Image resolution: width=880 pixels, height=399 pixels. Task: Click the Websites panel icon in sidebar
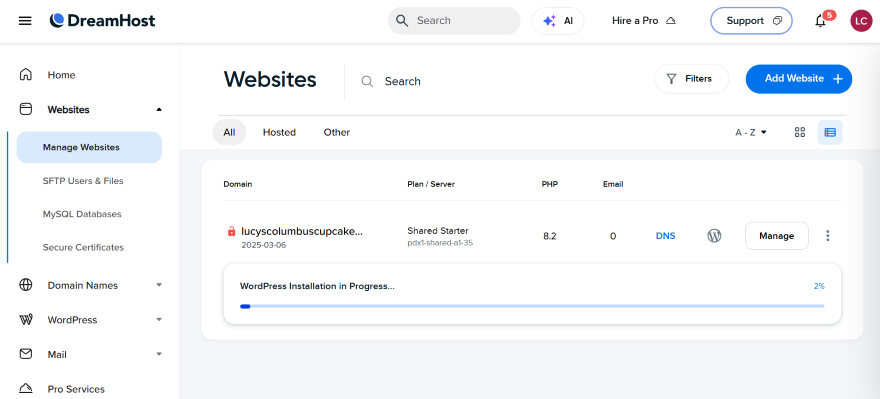[25, 109]
